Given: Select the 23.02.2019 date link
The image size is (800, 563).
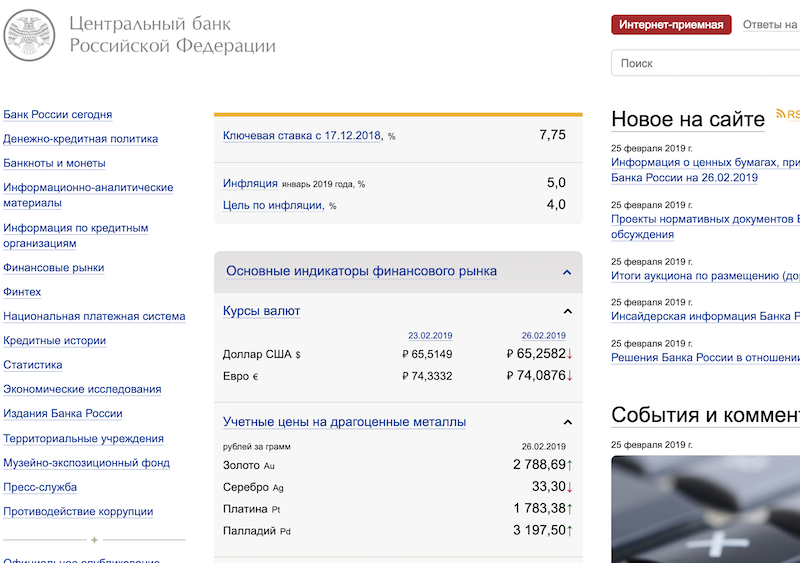Looking at the screenshot, I should [430, 335].
